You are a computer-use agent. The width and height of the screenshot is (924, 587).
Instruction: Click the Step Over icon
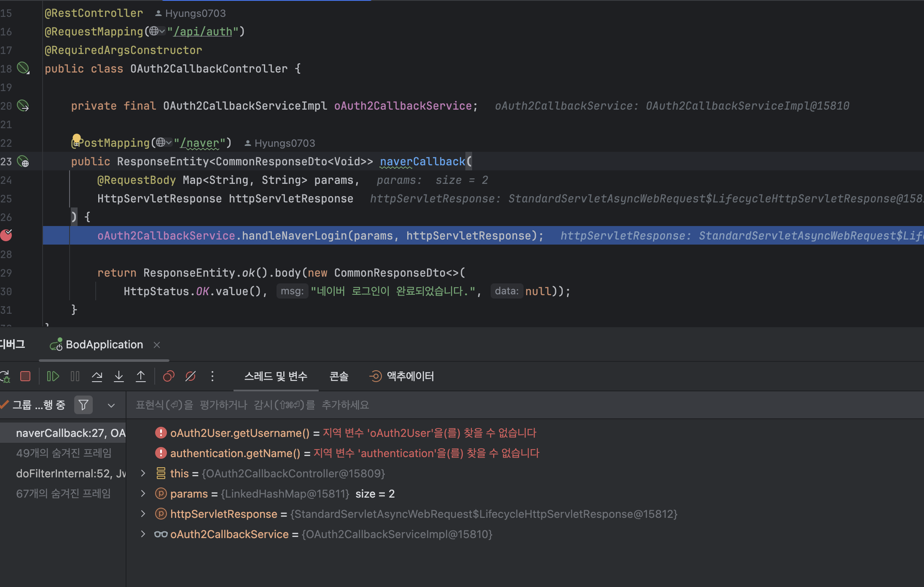97,376
